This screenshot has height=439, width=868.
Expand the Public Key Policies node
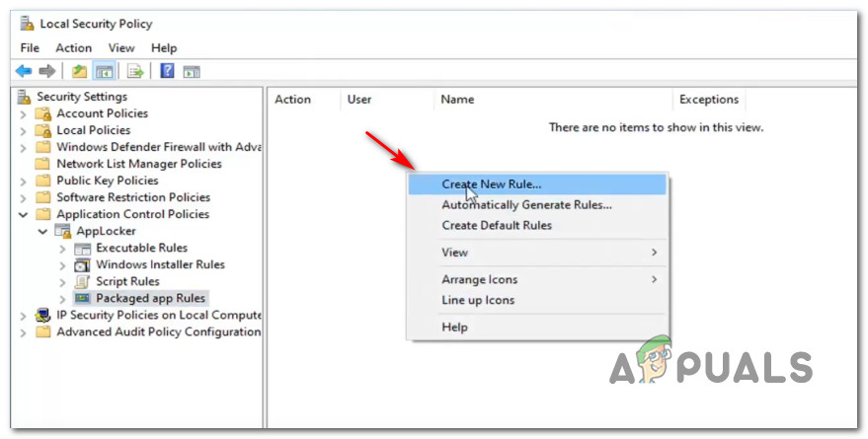tap(23, 182)
